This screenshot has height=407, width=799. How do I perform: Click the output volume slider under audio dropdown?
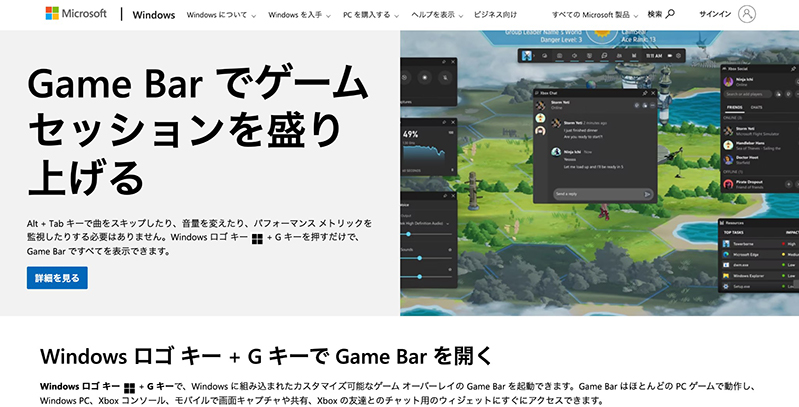(x=427, y=234)
